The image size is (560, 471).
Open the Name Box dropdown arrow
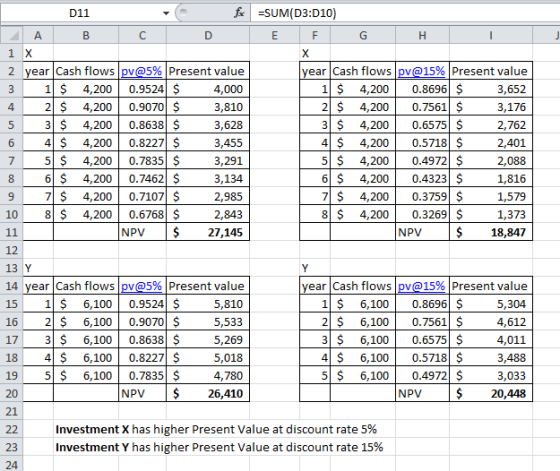click(166, 14)
